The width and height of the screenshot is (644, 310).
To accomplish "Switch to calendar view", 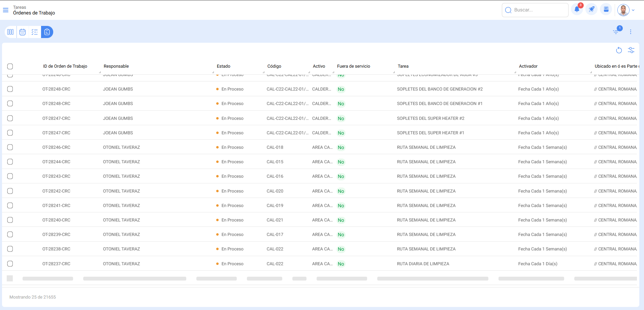I will click(23, 32).
